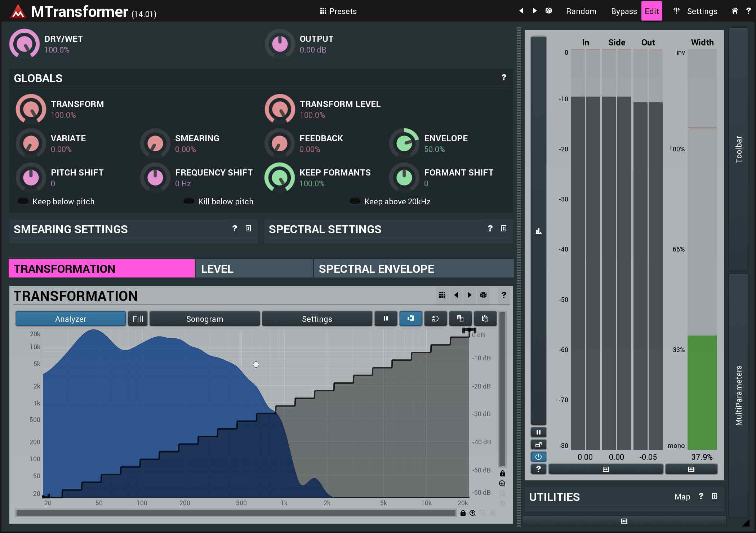Click the paste graph icon
Screen dimensions: 756x533
click(485, 319)
